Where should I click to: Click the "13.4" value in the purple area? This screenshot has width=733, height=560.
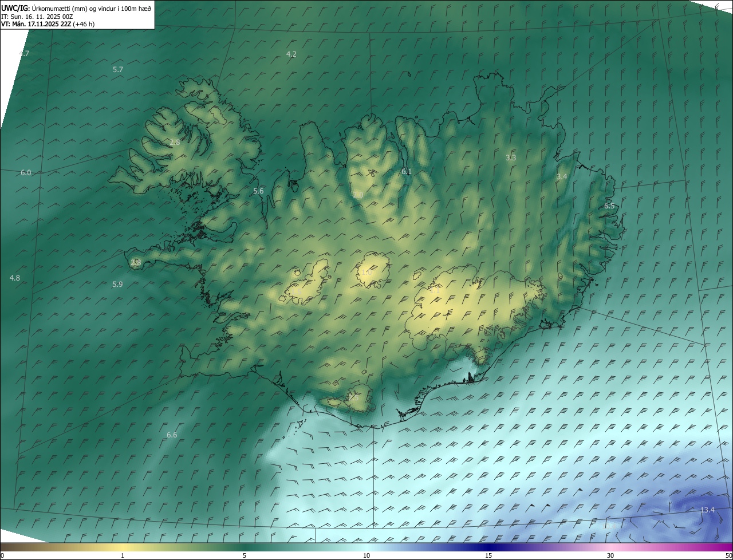707,510
